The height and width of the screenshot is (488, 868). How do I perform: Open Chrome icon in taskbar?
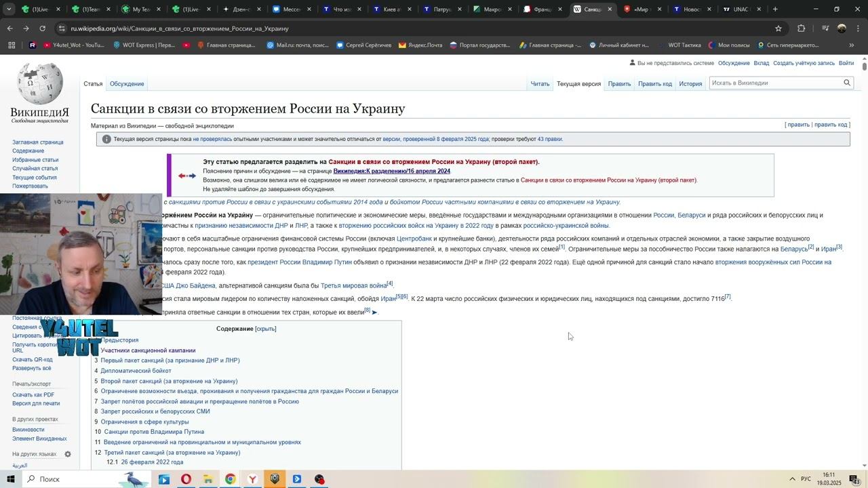pyautogui.click(x=231, y=479)
